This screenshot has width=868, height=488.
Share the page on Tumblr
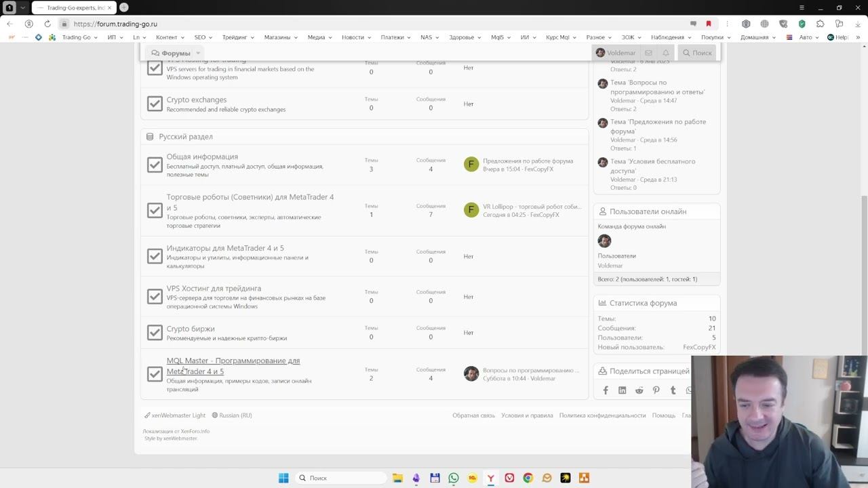coord(673,390)
